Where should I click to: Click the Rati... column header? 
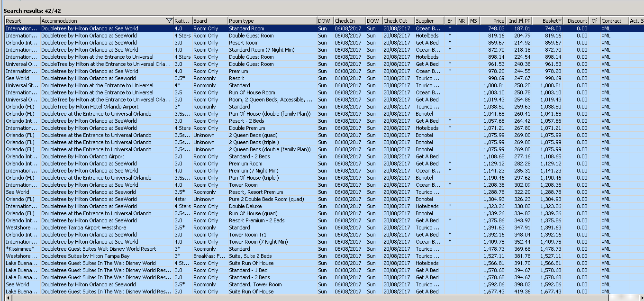[x=182, y=21]
